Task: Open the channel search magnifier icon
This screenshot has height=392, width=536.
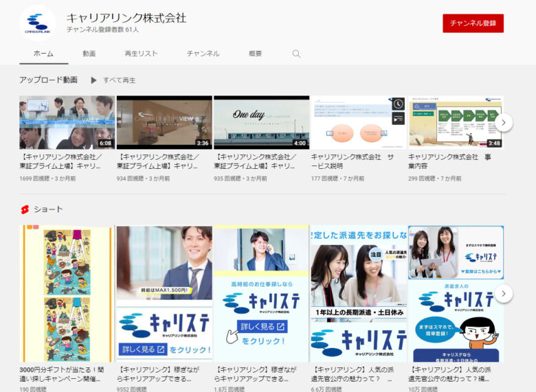Action: pos(296,54)
